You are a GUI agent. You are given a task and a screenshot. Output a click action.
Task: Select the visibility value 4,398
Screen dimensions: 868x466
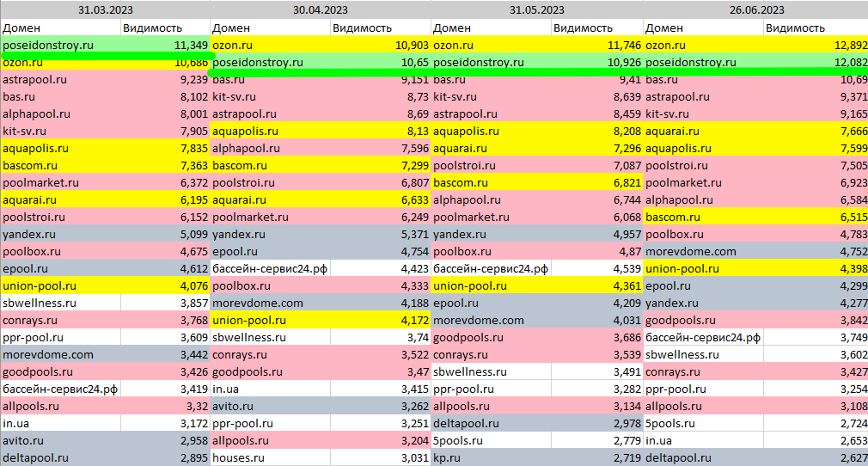(x=816, y=268)
